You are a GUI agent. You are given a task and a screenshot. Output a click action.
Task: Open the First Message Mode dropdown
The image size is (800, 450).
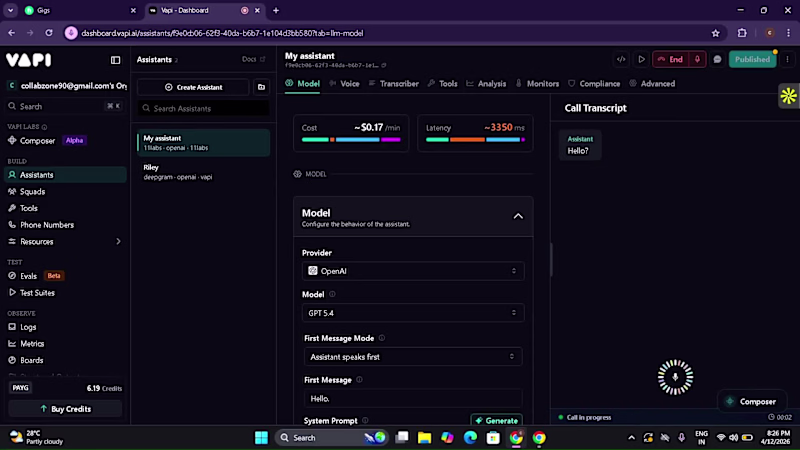click(413, 357)
